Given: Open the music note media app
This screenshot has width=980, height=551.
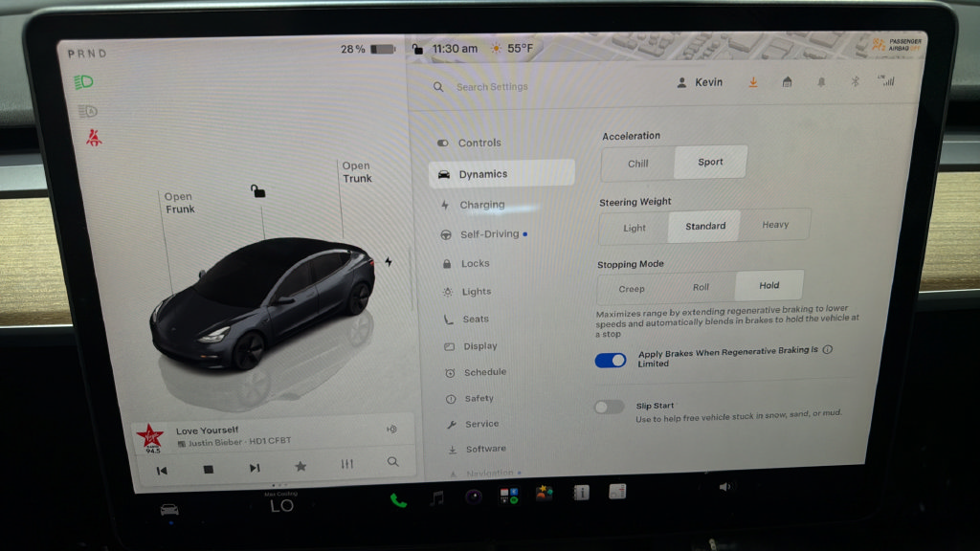Looking at the screenshot, I should pyautogui.click(x=436, y=497).
